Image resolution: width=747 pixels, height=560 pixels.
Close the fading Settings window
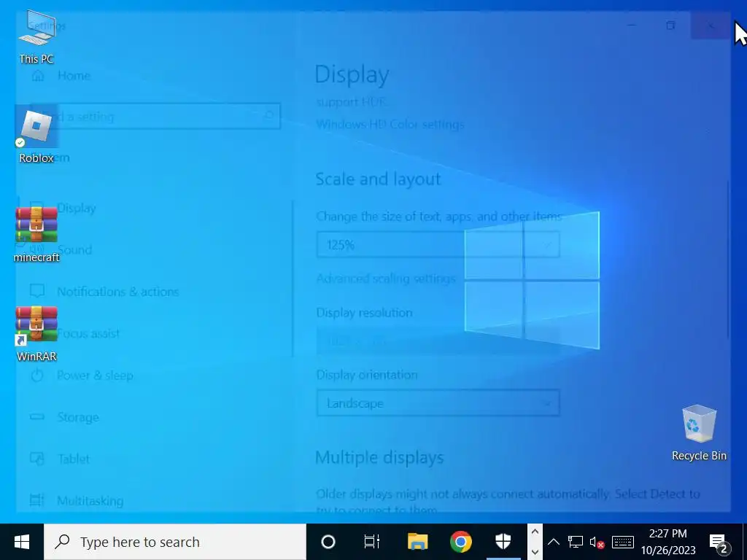pos(711,26)
